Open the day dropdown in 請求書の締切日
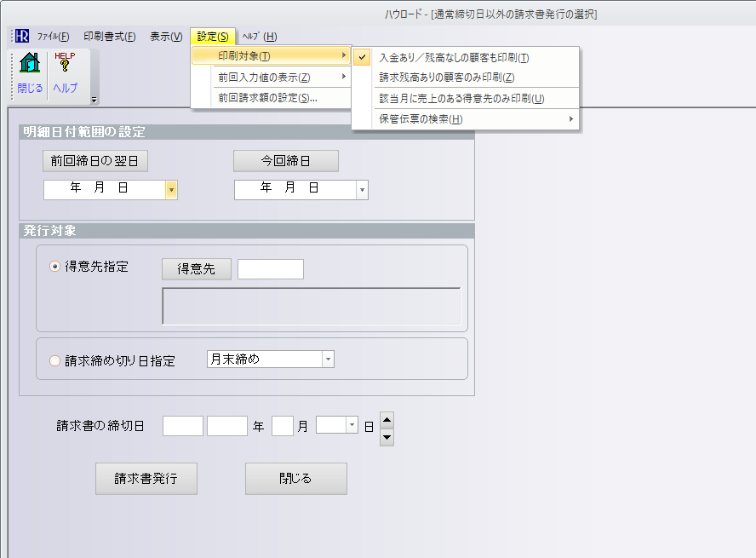The height and width of the screenshot is (558, 756). (x=352, y=424)
